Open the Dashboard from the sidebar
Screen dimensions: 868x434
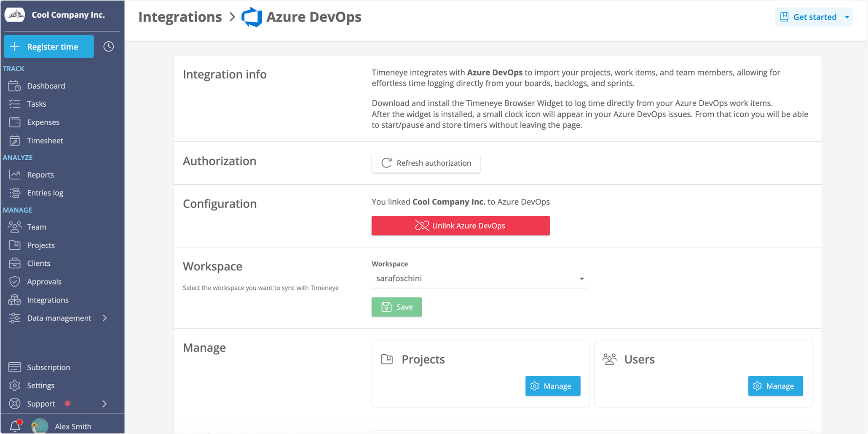tap(46, 86)
